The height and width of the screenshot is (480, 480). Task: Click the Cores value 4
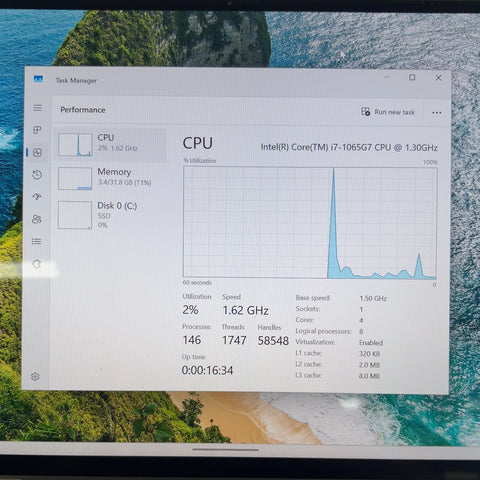pyautogui.click(x=361, y=320)
